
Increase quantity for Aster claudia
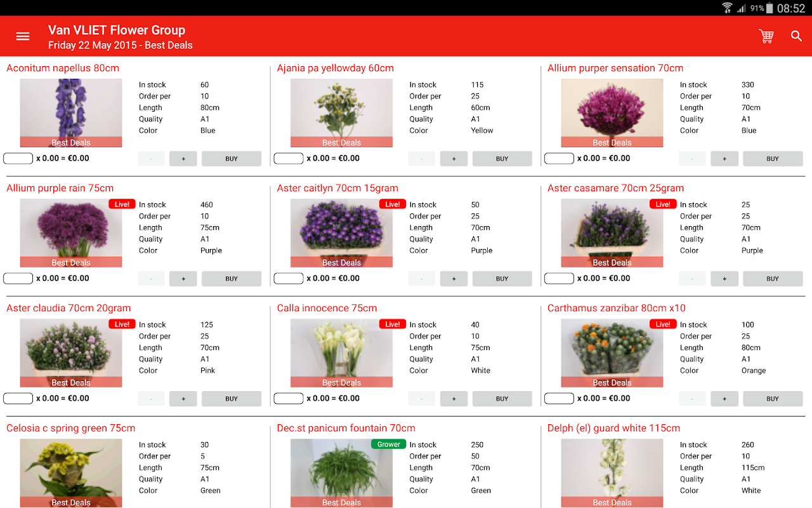pos(183,399)
